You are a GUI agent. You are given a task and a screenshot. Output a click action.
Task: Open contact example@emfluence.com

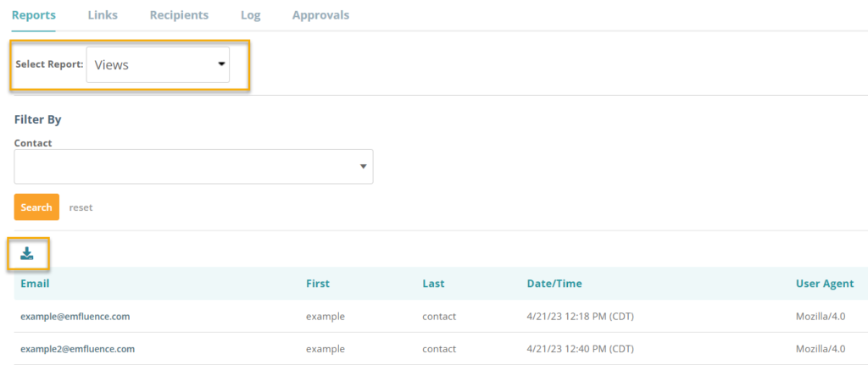click(x=75, y=317)
